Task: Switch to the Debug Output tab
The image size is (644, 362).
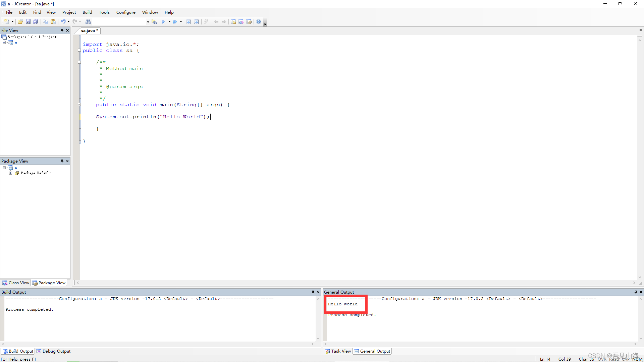Action: [54, 351]
